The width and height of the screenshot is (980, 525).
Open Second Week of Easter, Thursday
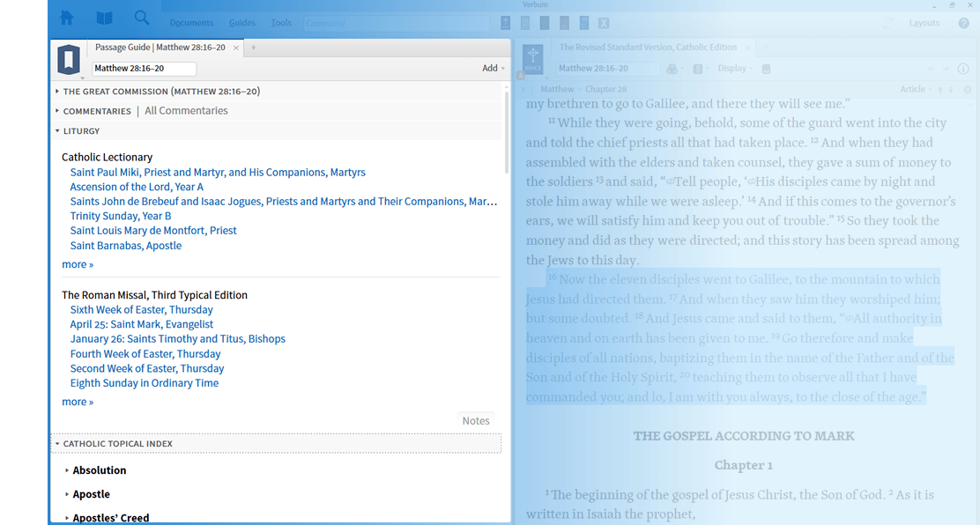tap(147, 369)
